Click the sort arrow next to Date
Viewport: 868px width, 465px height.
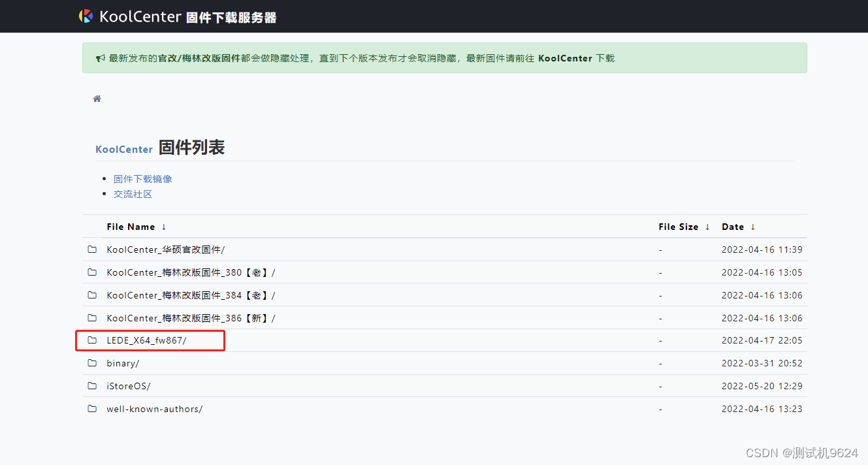pyautogui.click(x=753, y=227)
